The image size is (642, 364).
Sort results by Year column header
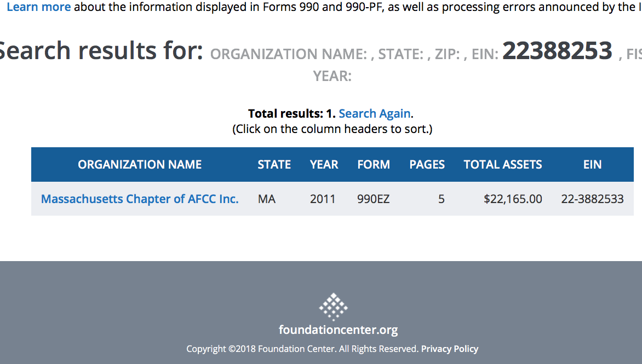pyautogui.click(x=324, y=165)
